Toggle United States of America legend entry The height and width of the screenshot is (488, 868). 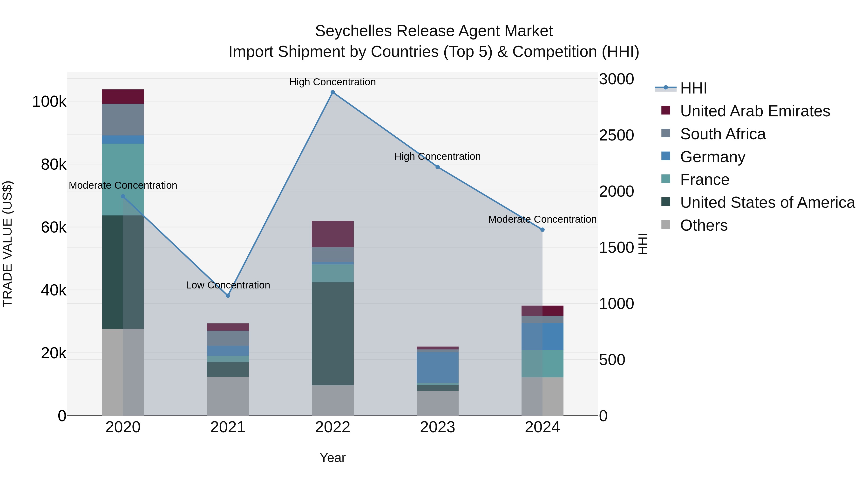click(x=758, y=202)
